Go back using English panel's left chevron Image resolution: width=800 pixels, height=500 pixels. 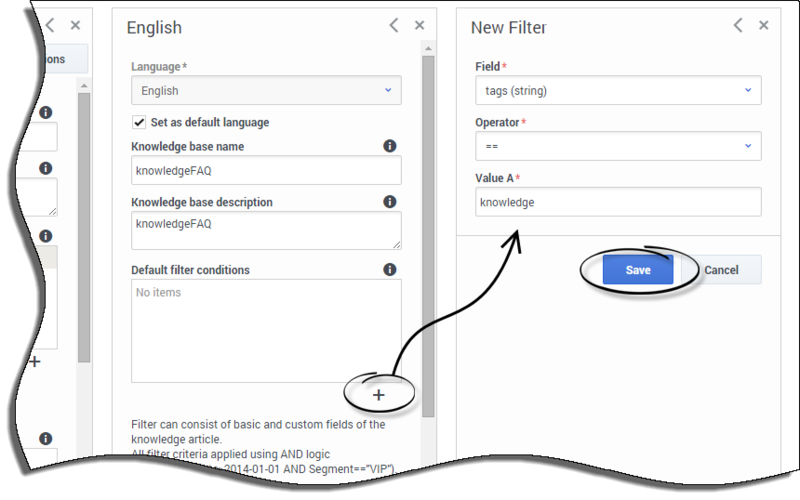(394, 25)
